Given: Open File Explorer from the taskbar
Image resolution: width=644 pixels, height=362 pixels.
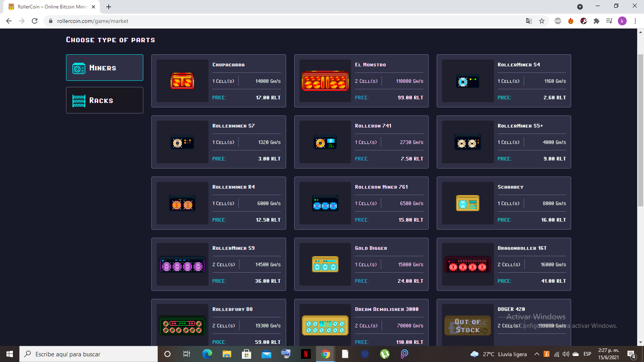Looking at the screenshot, I should tap(227, 354).
